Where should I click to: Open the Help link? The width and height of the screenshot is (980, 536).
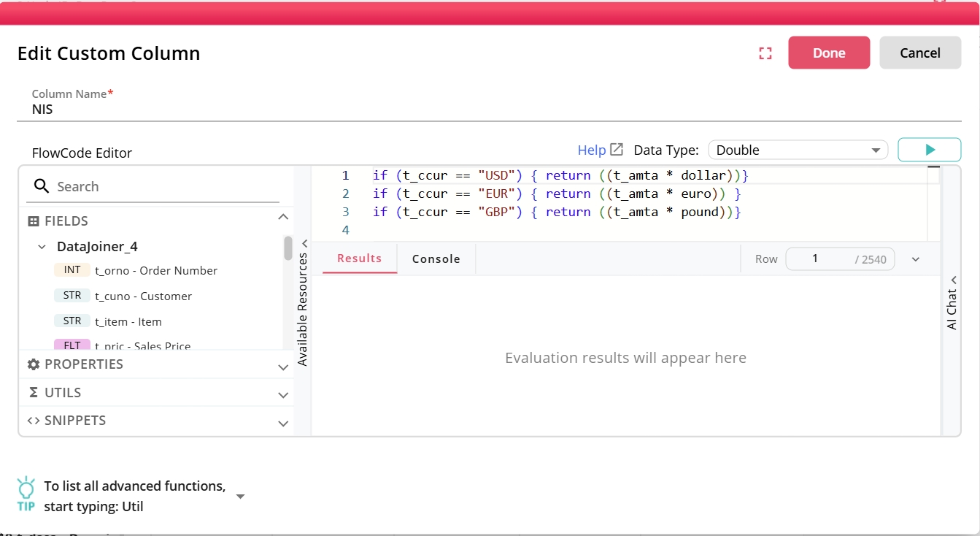592,150
